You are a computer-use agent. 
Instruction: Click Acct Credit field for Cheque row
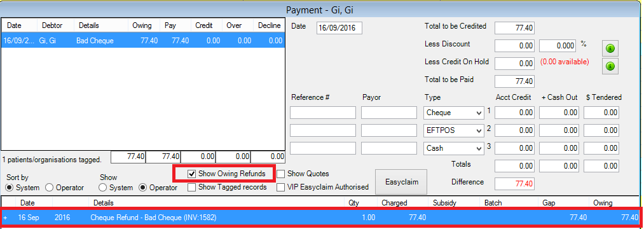[514, 113]
